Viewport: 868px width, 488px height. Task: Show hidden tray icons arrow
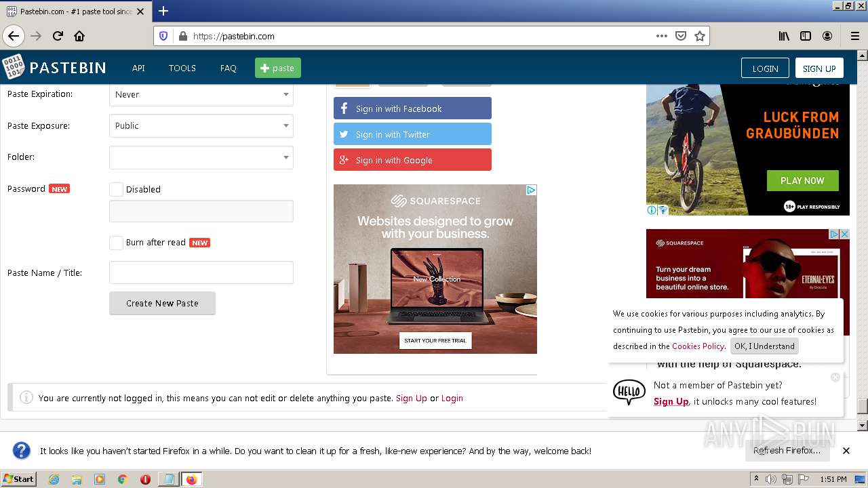756,479
